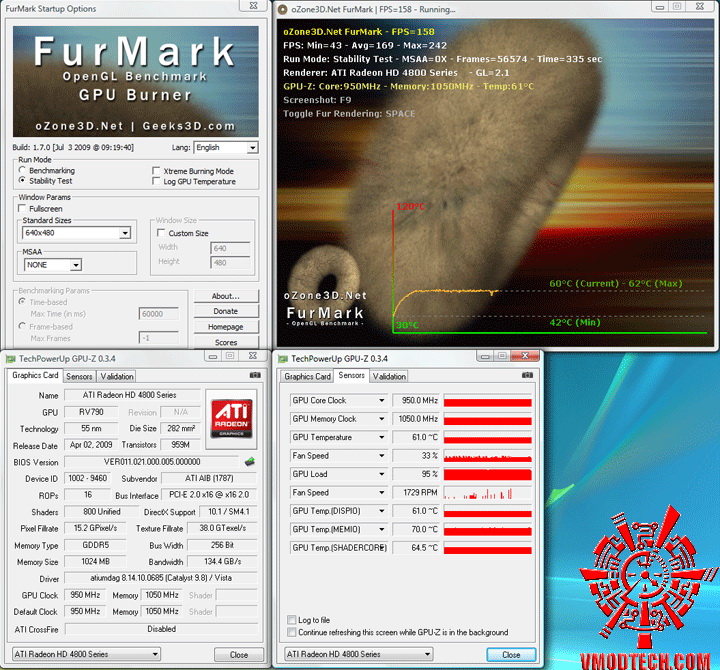Viewport: 720px width, 670px height.
Task: Minimize the left GPU-Z Graphics Card window
Action: 213,356
